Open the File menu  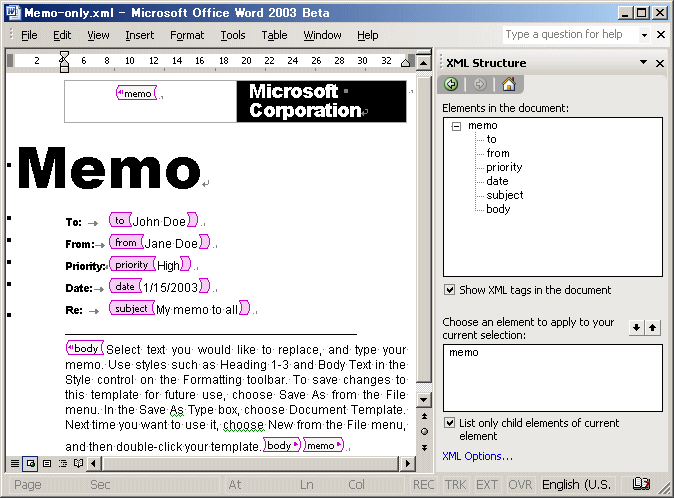(x=29, y=35)
